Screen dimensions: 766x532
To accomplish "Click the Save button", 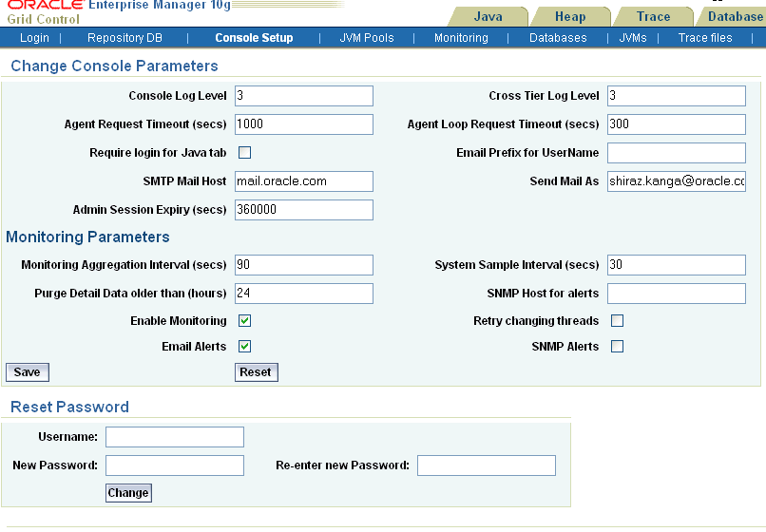I will pyautogui.click(x=28, y=372).
